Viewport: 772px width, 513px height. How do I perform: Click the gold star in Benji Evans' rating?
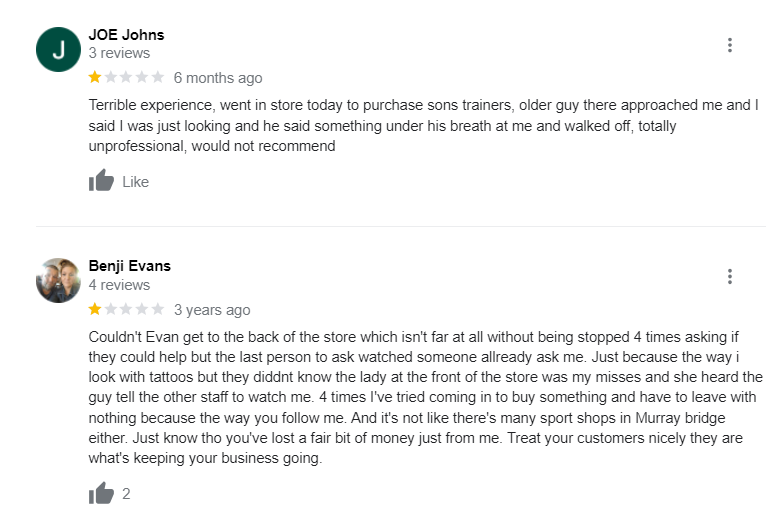coord(95,309)
